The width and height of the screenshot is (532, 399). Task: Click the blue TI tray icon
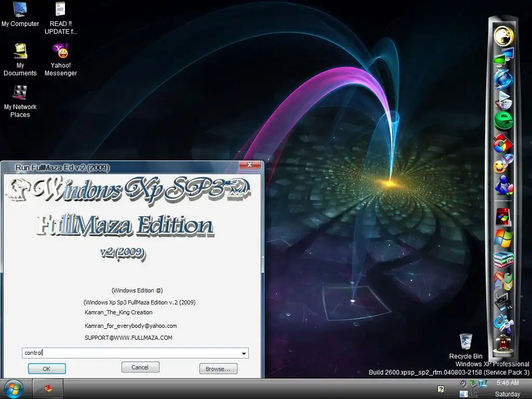(x=483, y=384)
